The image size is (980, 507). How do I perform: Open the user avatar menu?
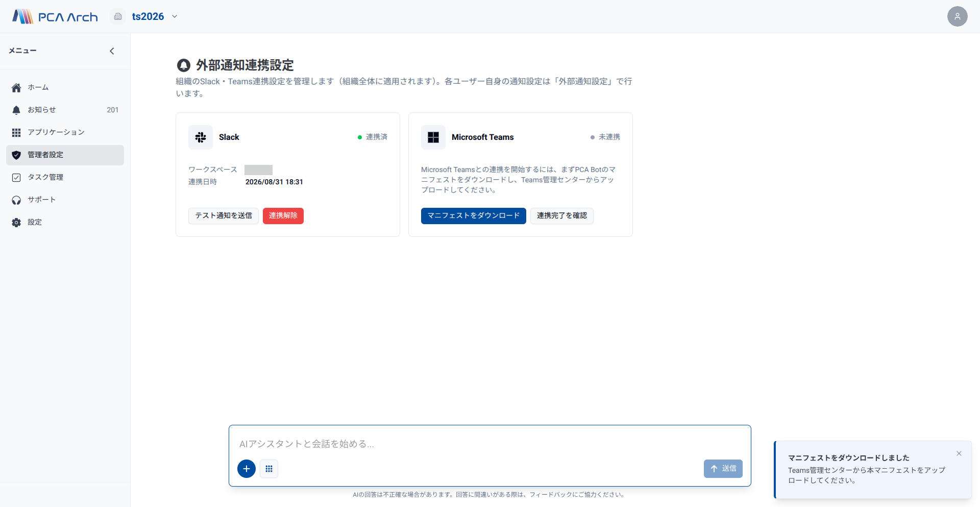(x=957, y=16)
